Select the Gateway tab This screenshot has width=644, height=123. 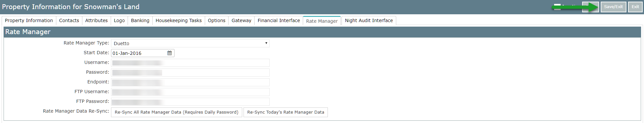point(241,20)
